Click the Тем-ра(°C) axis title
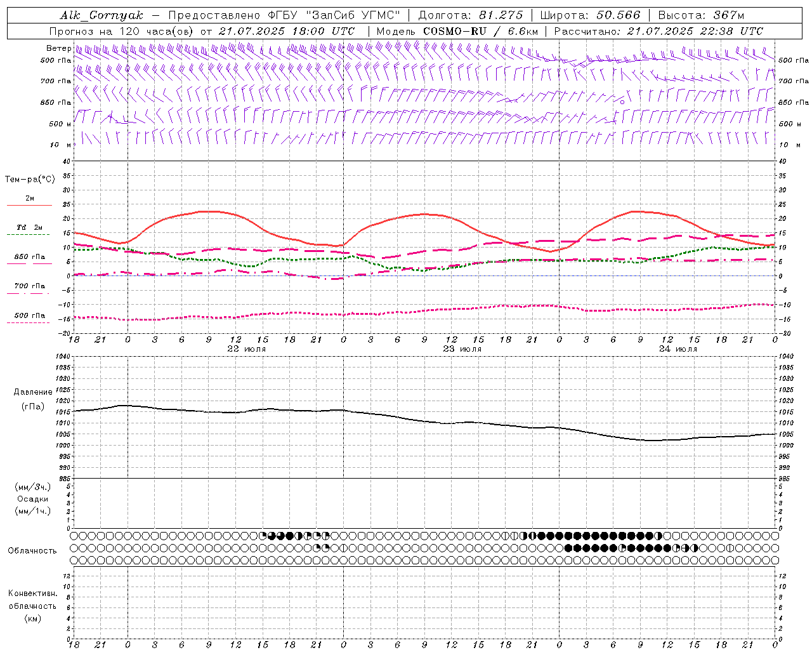 [x=30, y=180]
